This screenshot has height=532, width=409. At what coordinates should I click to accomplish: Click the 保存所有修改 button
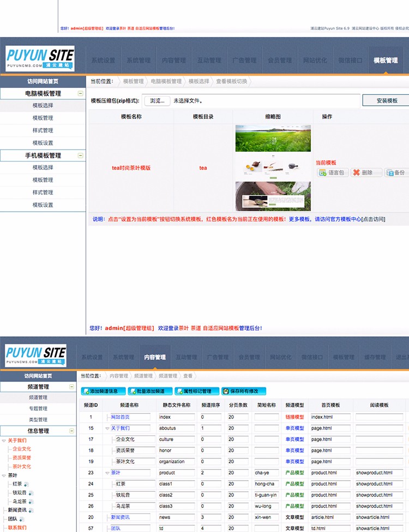tap(244, 391)
